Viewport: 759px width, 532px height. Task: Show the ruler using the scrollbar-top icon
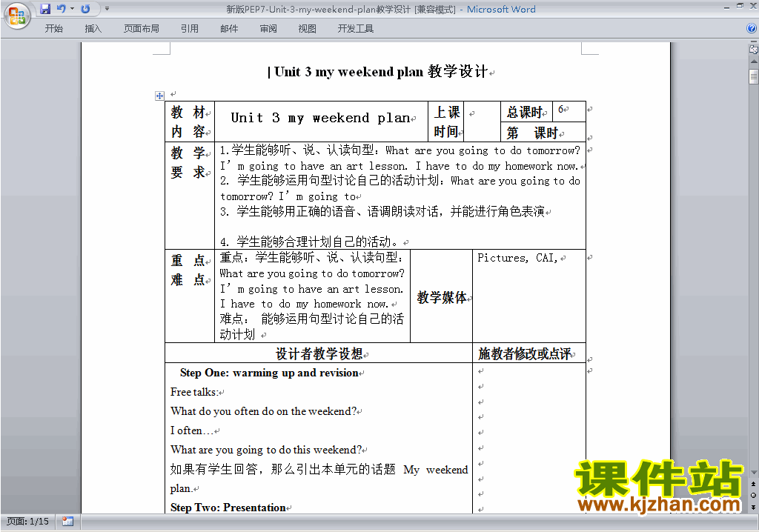coord(753,50)
